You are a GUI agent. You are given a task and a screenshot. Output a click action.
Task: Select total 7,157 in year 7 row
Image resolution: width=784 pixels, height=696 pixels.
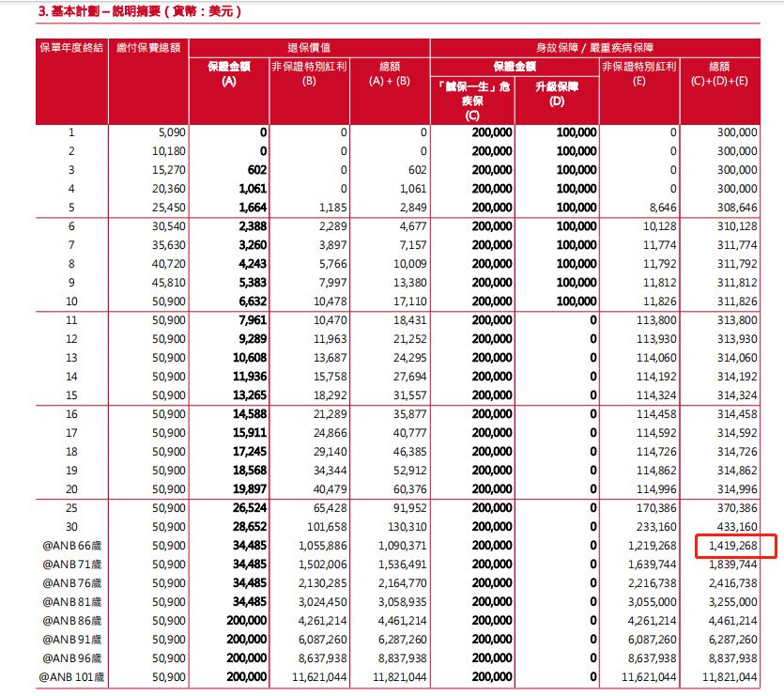click(x=413, y=245)
